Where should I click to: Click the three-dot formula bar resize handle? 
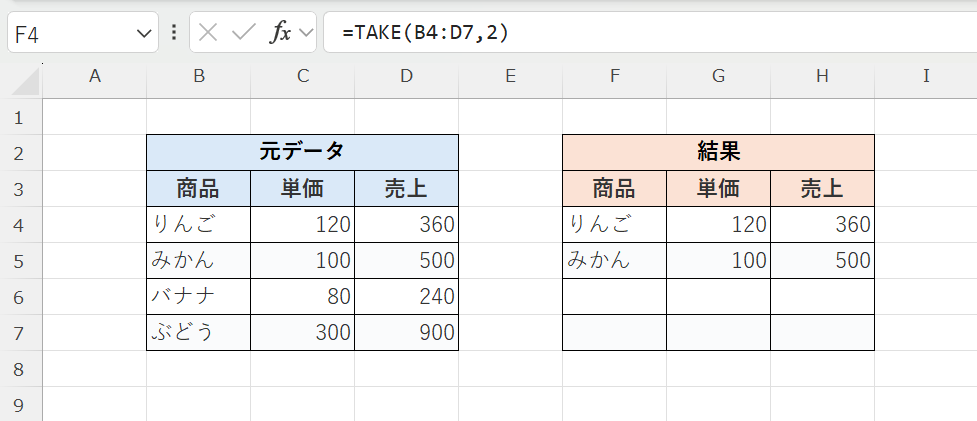(x=174, y=32)
